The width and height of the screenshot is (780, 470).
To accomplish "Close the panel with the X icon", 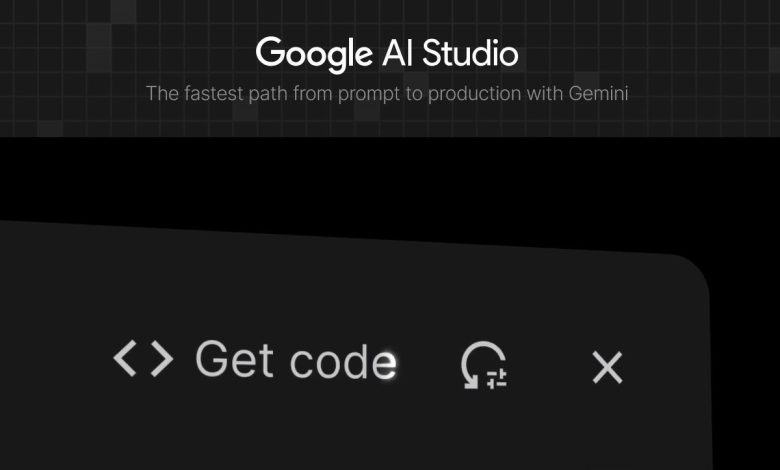I will pos(607,368).
